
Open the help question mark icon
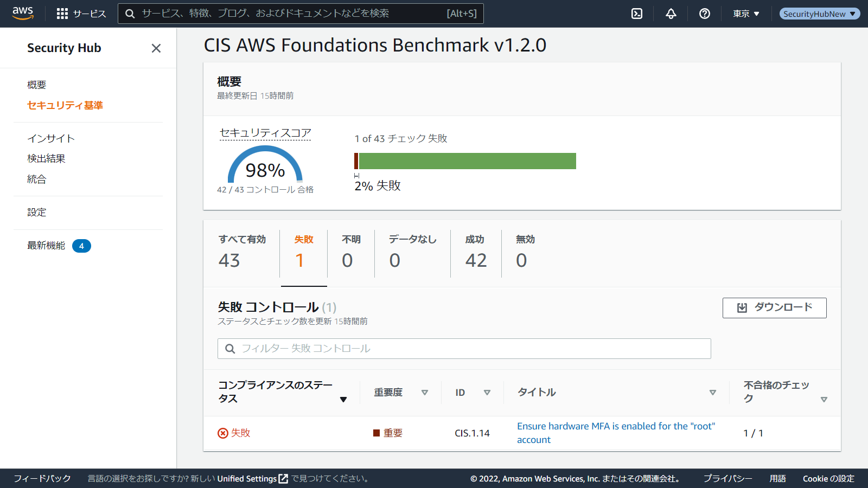(x=705, y=14)
